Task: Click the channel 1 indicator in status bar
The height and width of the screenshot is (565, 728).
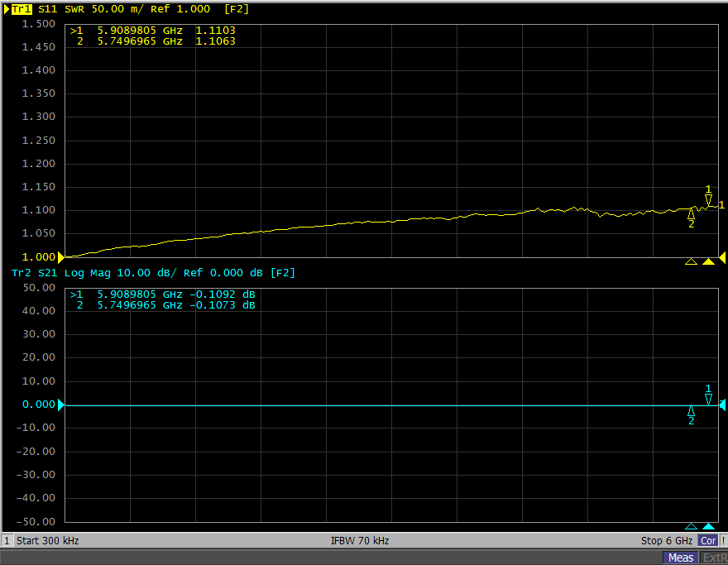Action: coord(7,541)
